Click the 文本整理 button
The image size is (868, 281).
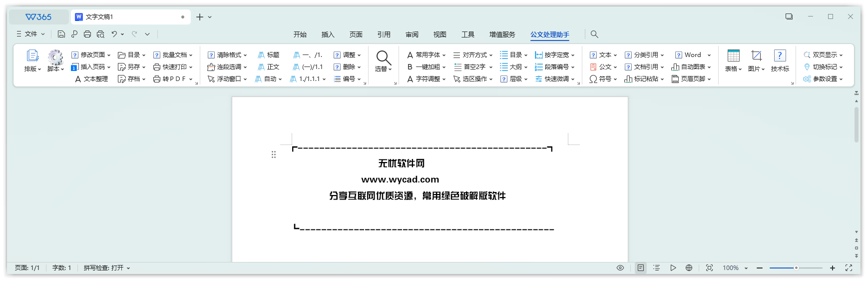coord(91,79)
